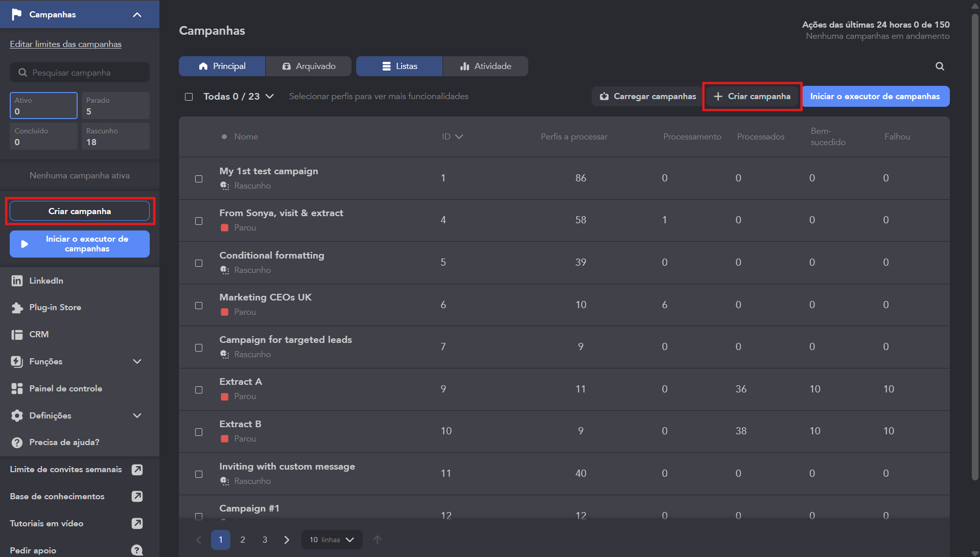Image resolution: width=980 pixels, height=557 pixels.
Task: Filter by Ativo status card
Action: pos(43,105)
